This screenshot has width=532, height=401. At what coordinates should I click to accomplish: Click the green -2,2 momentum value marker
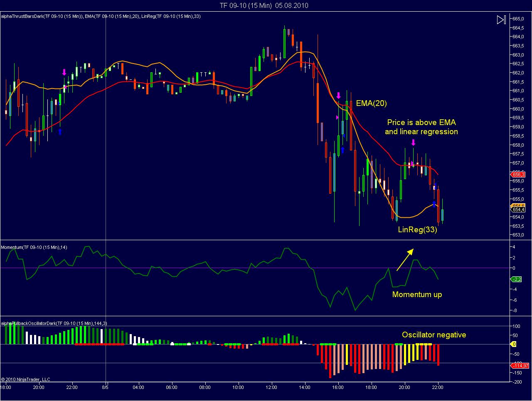coord(516,279)
